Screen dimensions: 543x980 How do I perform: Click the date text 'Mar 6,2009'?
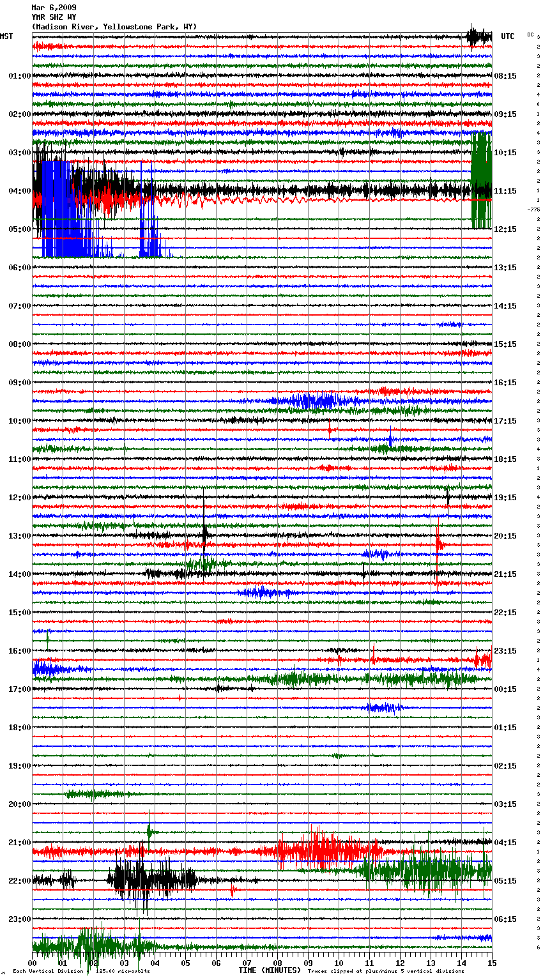tap(54, 8)
